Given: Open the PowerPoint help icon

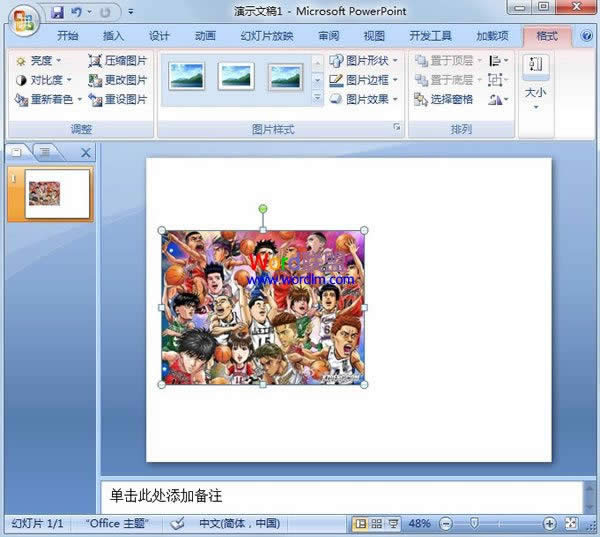Looking at the screenshot, I should [x=586, y=36].
